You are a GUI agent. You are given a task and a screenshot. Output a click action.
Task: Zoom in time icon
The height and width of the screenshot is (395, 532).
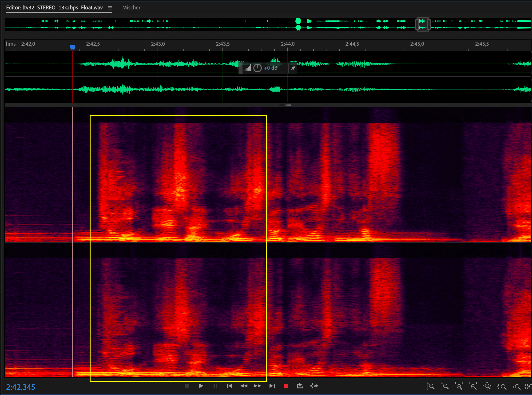[x=459, y=386]
